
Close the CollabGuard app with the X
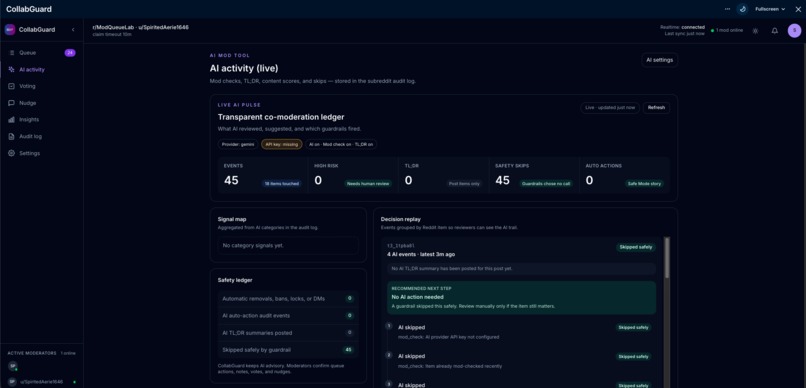coord(798,9)
